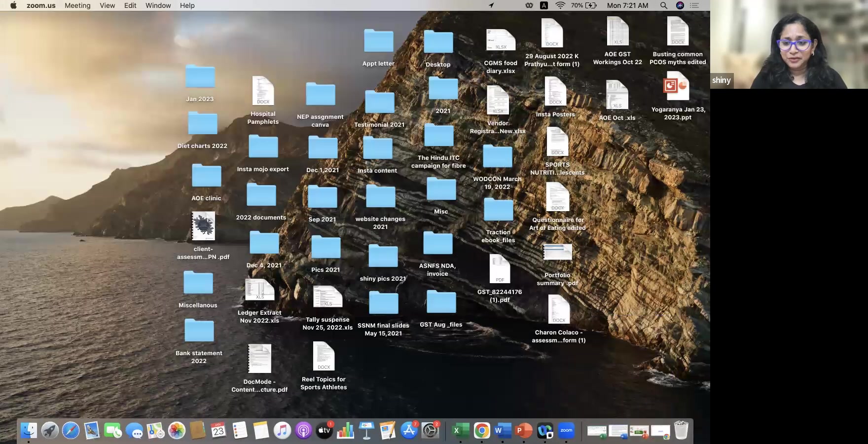This screenshot has width=868, height=444.
Task: Select client-assessm...PN .pdf file
Action: pyautogui.click(x=203, y=236)
